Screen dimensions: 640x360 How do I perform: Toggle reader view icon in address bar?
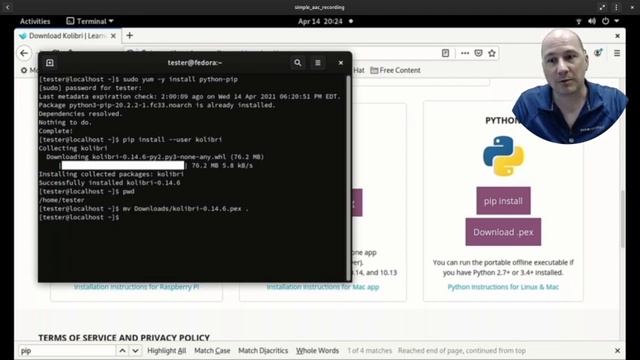[445, 53]
